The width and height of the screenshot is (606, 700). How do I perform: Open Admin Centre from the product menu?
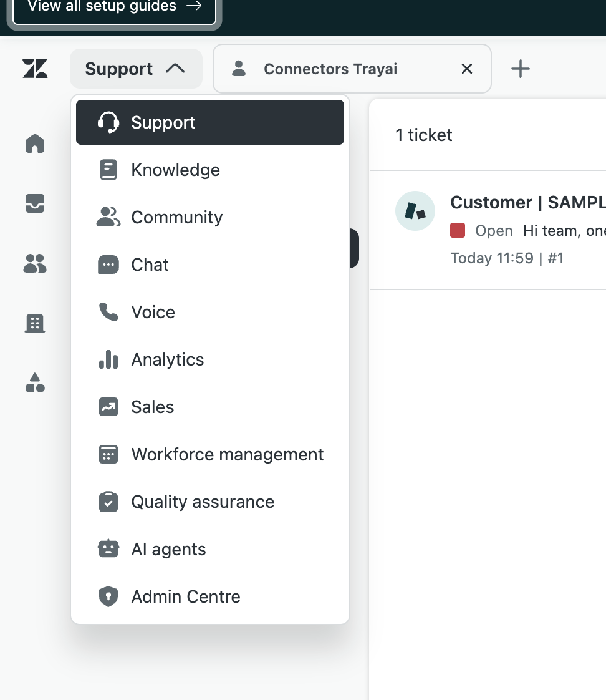coord(210,596)
